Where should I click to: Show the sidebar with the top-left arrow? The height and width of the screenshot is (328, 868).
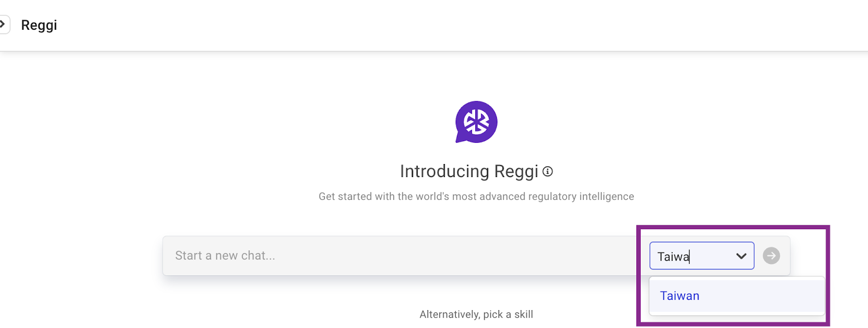point(3,24)
